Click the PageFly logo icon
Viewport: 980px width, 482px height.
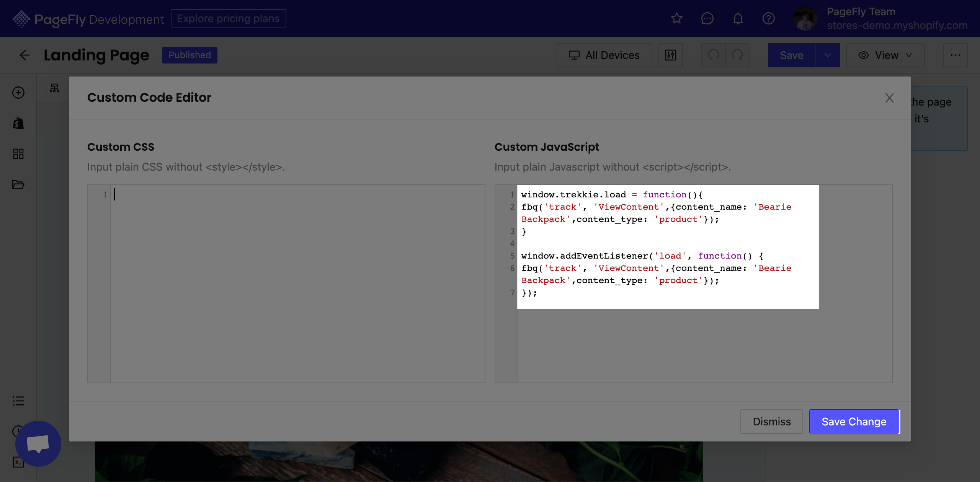[21, 19]
